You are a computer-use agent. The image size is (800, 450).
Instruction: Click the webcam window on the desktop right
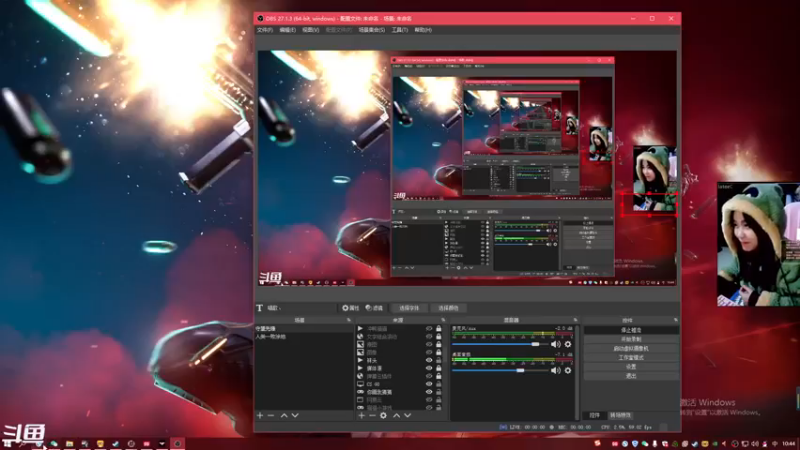pyautogui.click(x=759, y=244)
